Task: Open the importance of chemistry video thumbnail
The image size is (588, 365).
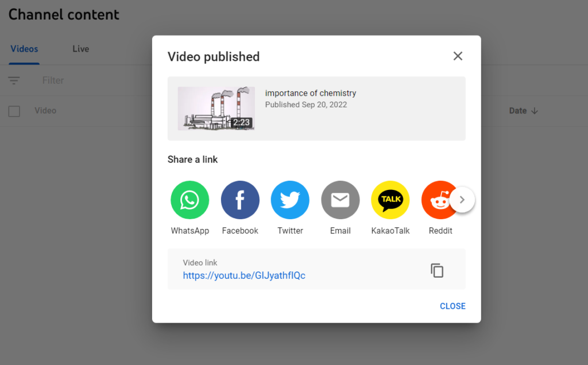Action: 216,108
